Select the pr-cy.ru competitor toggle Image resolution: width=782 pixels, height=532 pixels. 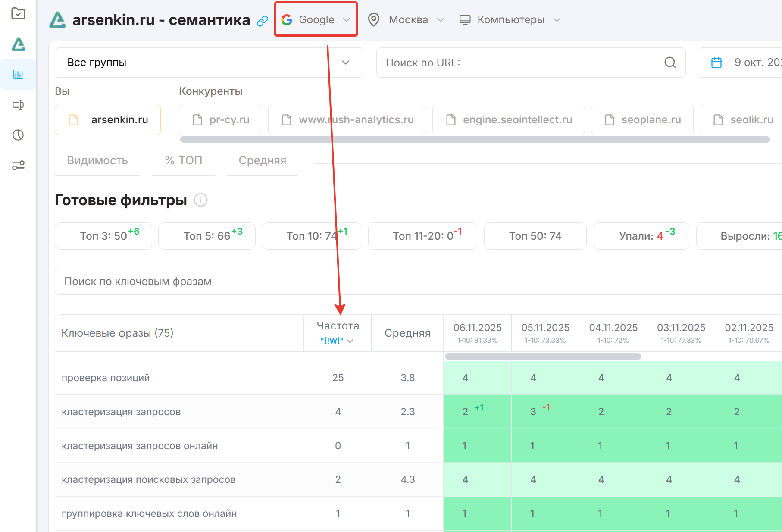221,120
